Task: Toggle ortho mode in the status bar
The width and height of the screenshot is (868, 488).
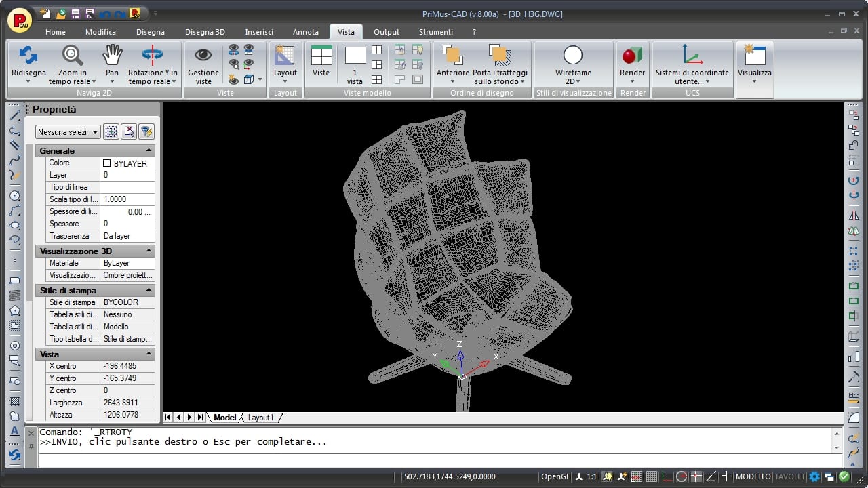Action: click(667, 476)
